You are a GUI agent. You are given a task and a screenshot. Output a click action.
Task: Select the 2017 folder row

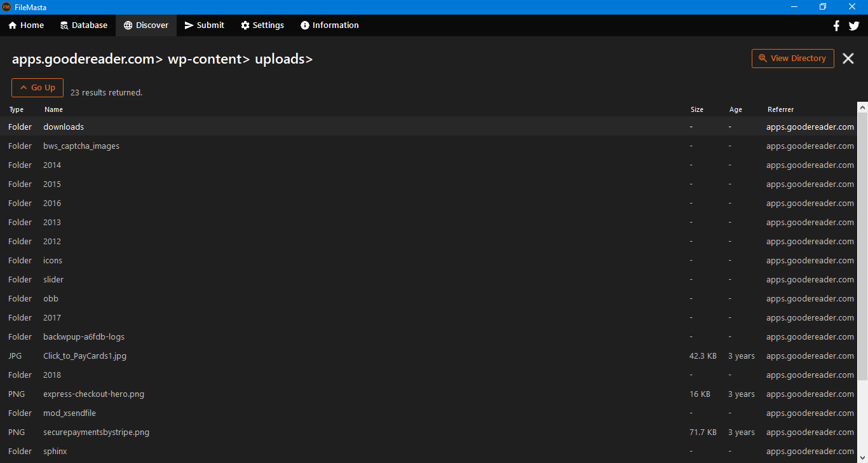[429, 317]
